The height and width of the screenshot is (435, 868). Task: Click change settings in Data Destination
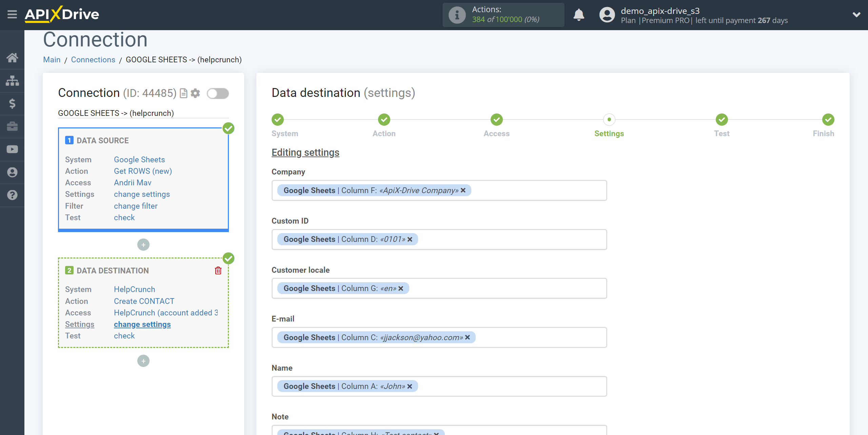[x=142, y=324]
